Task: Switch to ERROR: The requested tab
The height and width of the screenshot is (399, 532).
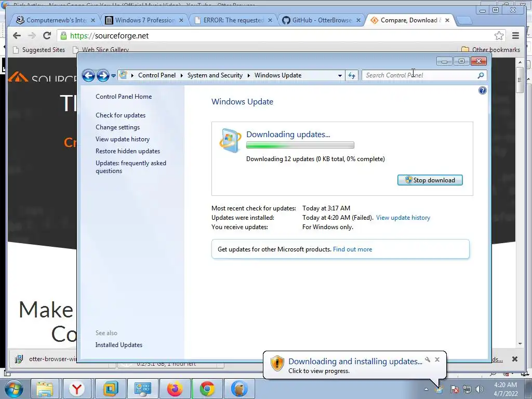Action: 233,20
